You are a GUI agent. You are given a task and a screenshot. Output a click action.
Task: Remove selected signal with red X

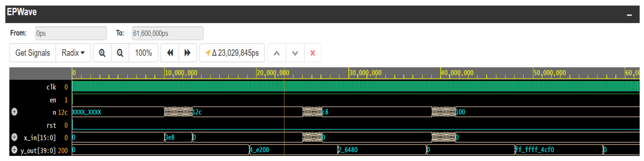312,53
